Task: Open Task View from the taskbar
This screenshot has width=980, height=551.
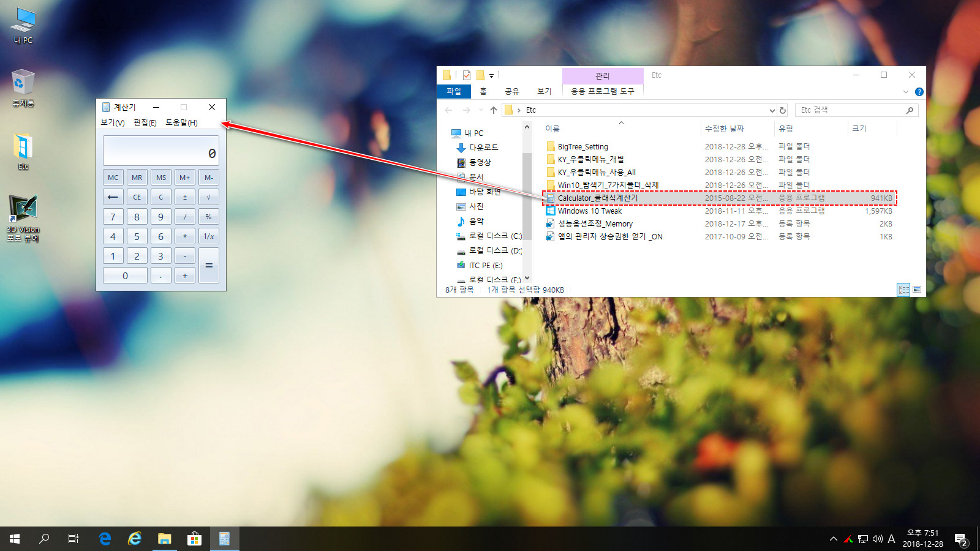Action: pyautogui.click(x=73, y=539)
